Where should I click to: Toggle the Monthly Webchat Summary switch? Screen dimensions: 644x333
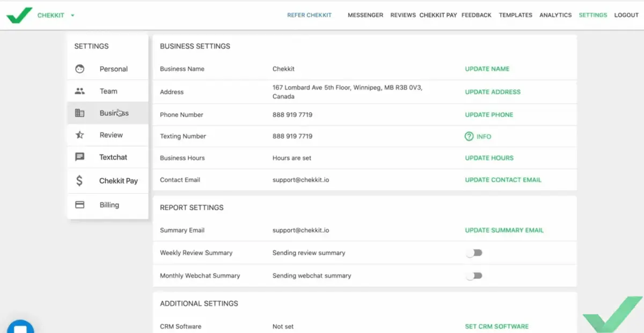pyautogui.click(x=474, y=276)
